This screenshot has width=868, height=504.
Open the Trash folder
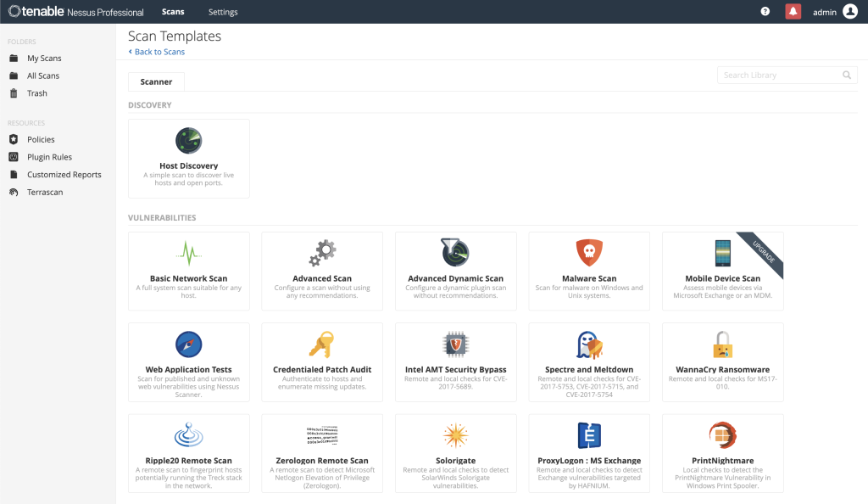(x=37, y=93)
